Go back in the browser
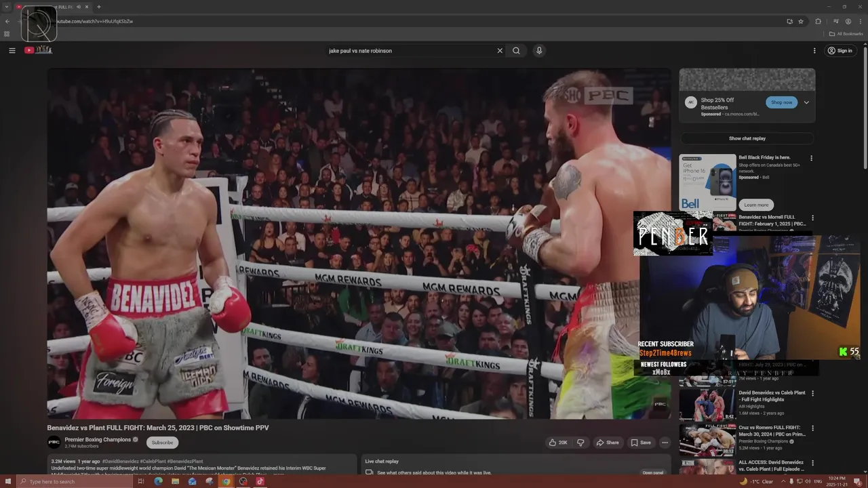This screenshot has width=868, height=488. 7,21
